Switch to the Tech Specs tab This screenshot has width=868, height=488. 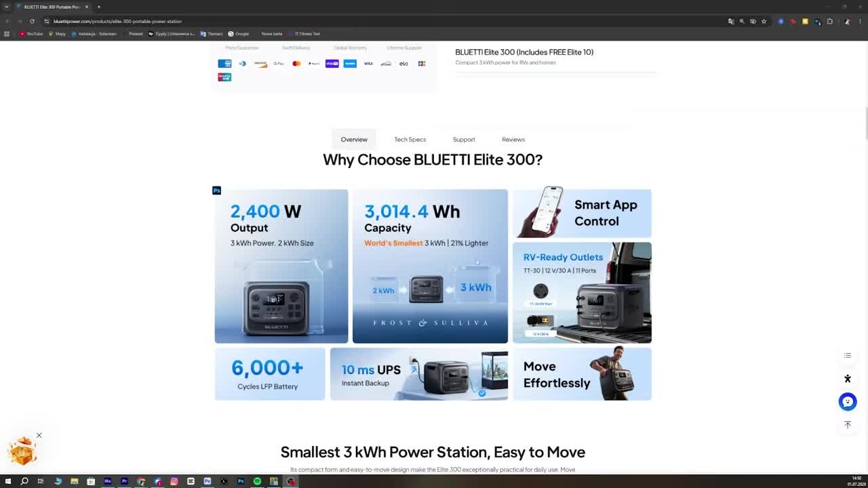[x=410, y=140]
